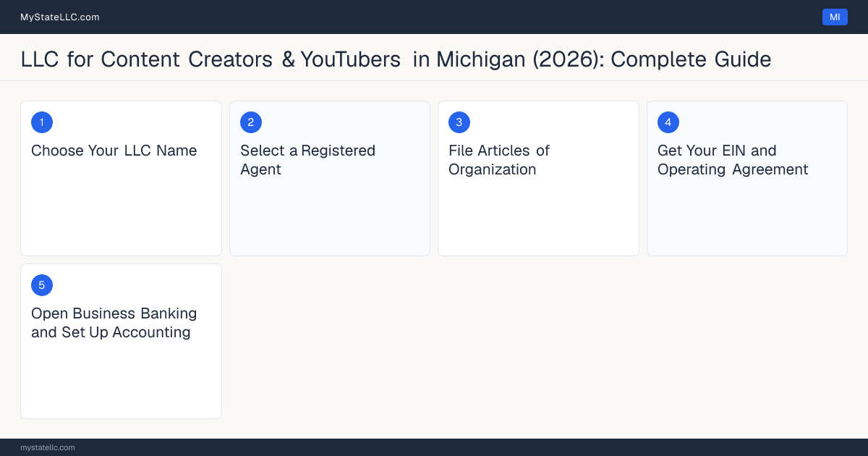Click the MyStateLLC.com site logo text
Image resolution: width=868 pixels, height=456 pixels.
click(x=60, y=17)
